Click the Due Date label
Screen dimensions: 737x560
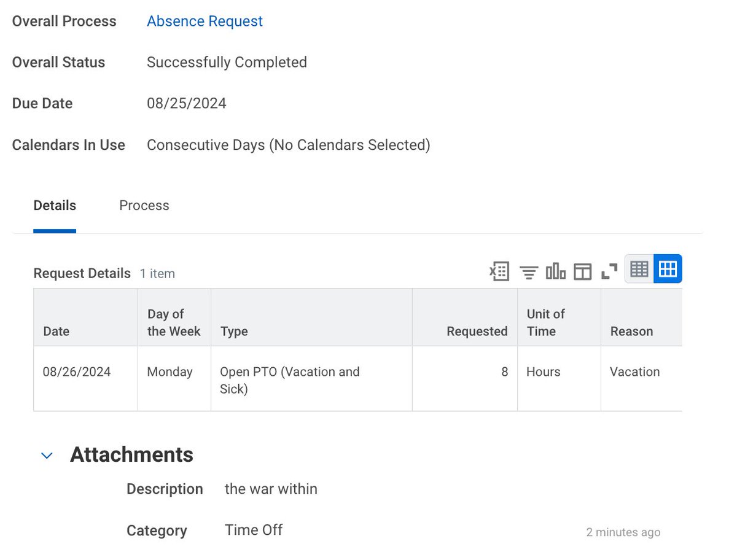pos(42,104)
